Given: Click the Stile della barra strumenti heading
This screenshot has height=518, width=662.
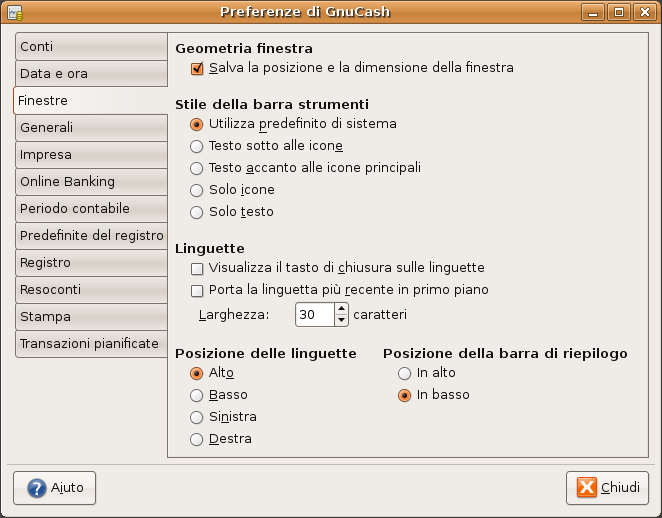Looking at the screenshot, I should pos(272,104).
